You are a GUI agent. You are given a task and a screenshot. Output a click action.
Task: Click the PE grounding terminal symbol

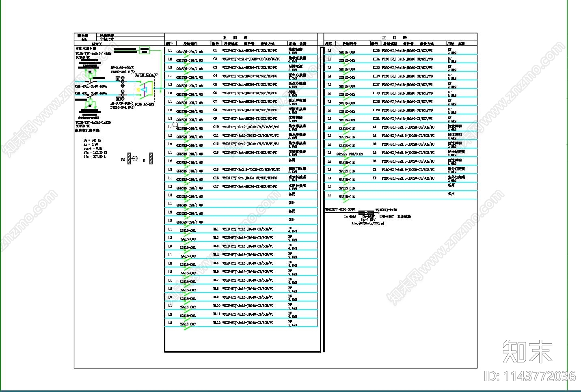point(132,158)
